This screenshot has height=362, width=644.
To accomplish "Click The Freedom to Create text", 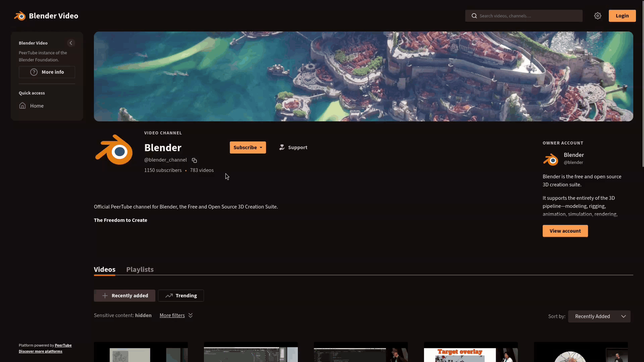I will point(120,220).
